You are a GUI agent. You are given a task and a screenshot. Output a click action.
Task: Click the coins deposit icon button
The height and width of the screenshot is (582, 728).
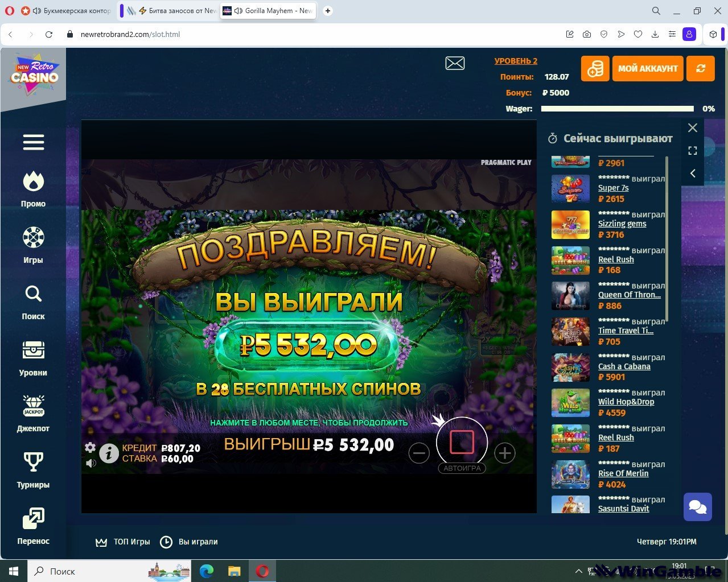pos(595,69)
